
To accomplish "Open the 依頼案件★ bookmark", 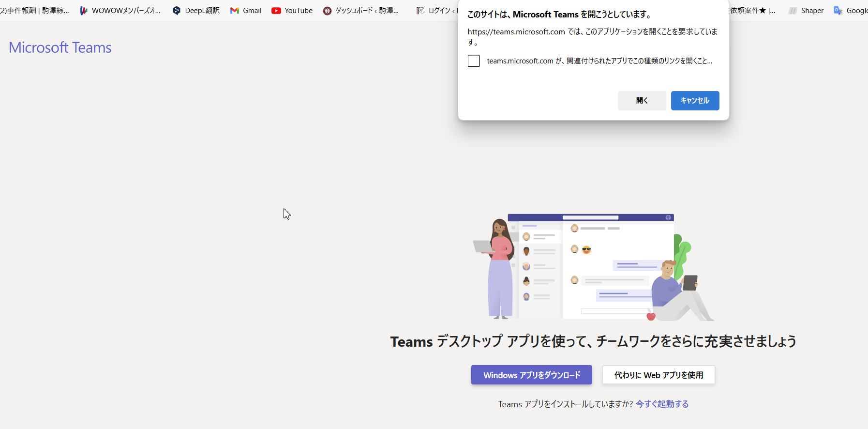I will click(751, 11).
